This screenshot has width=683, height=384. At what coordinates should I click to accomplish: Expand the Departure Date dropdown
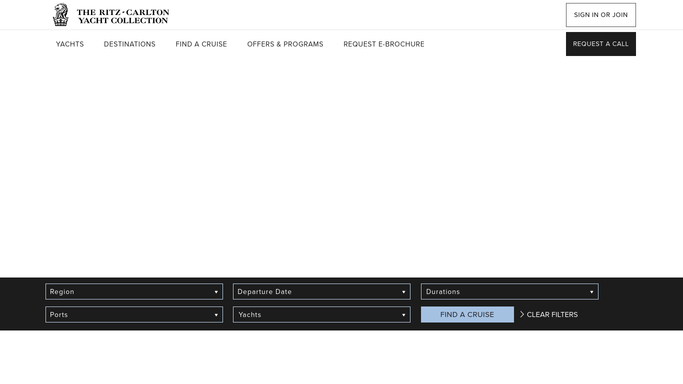pyautogui.click(x=322, y=292)
